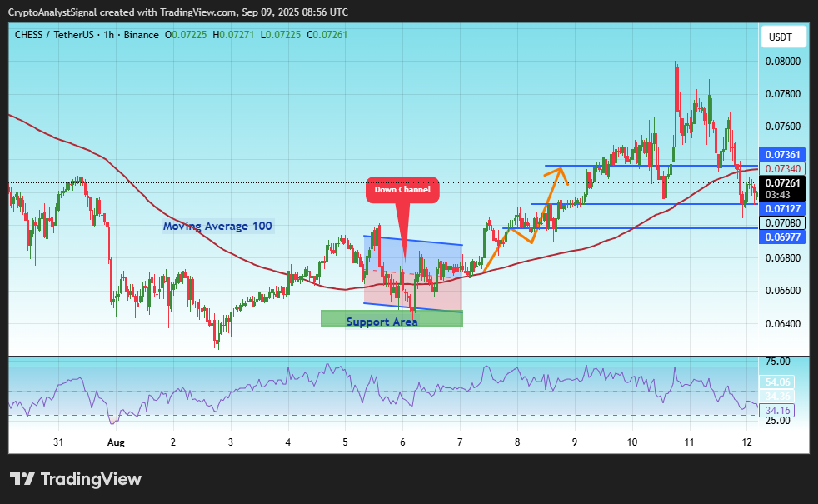Click the orange projection arrow tip
Viewport: 818px width, 504px height.
point(561,169)
